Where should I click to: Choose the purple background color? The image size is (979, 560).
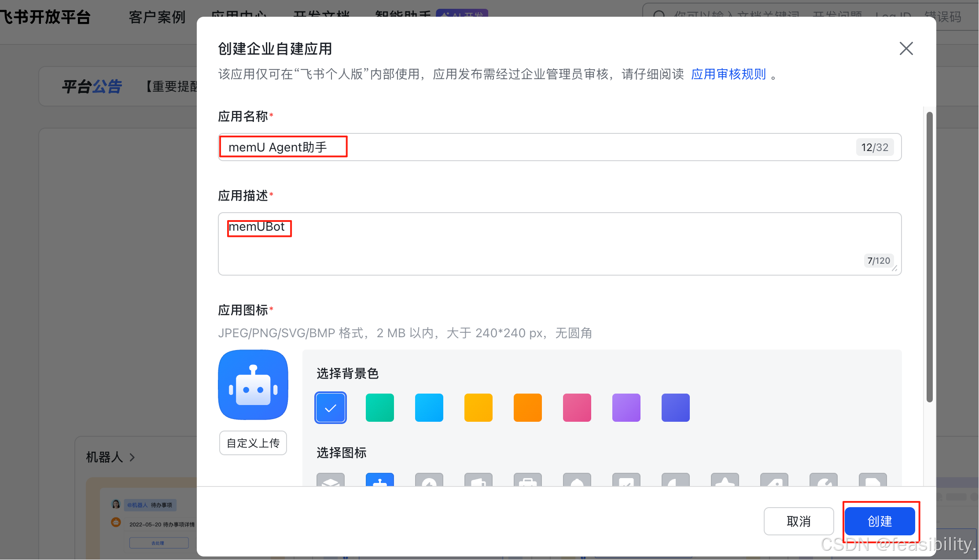(626, 408)
